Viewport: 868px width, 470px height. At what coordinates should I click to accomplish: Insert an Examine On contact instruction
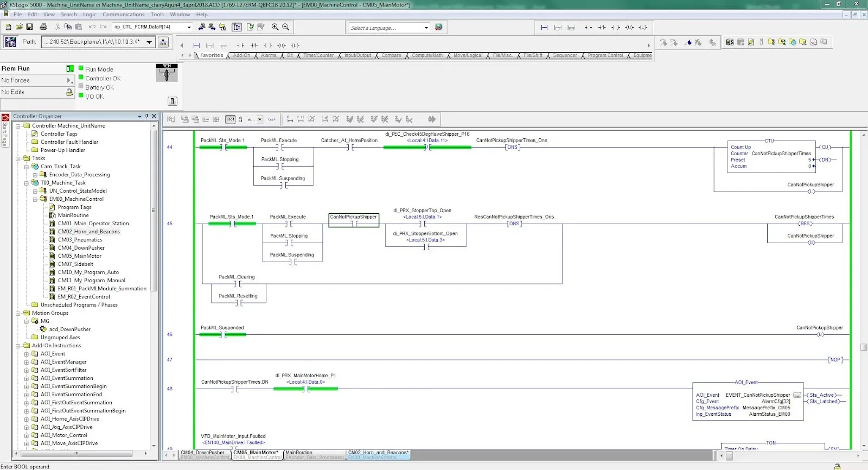[240, 45]
